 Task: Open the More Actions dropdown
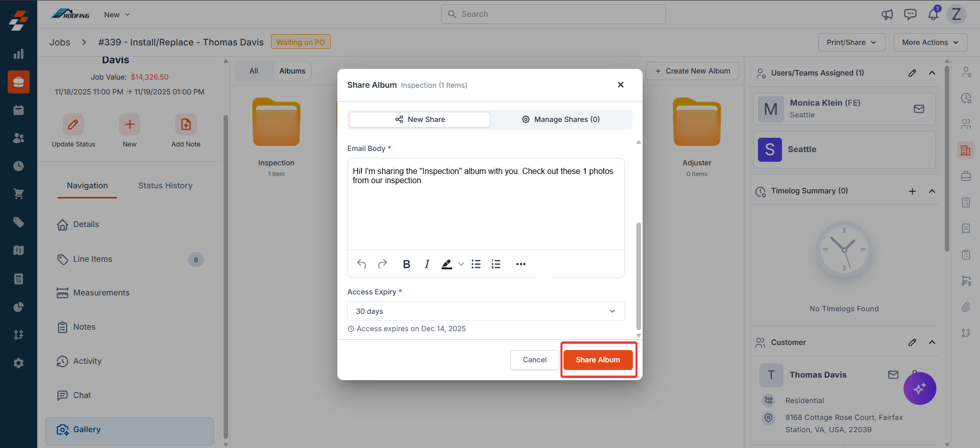click(x=930, y=42)
